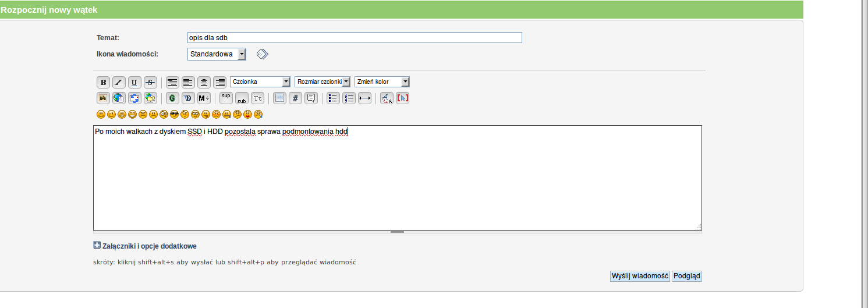Click the tag icon beside Standardowa
The image size is (868, 308).
coord(263,54)
